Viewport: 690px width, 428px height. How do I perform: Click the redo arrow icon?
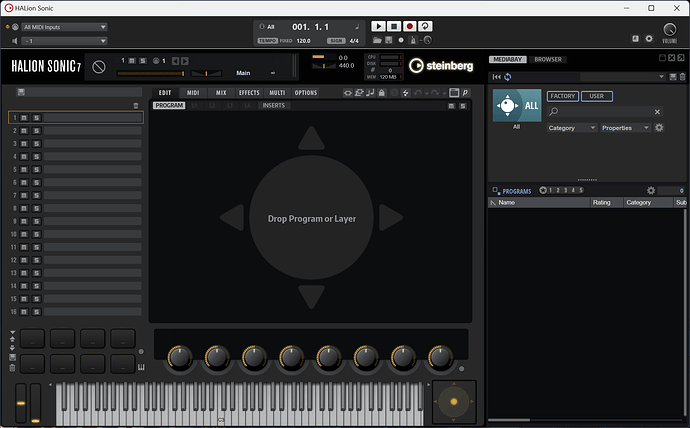coord(435,93)
